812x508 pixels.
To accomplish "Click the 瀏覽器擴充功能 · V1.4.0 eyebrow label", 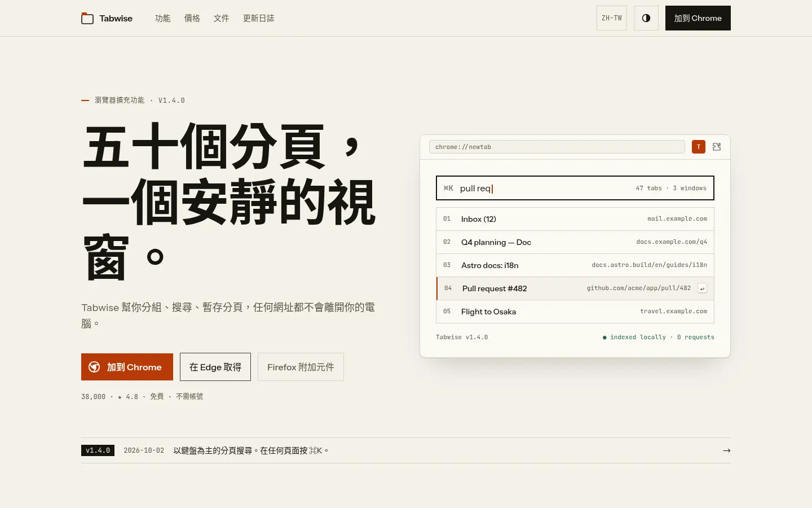I will click(140, 100).
